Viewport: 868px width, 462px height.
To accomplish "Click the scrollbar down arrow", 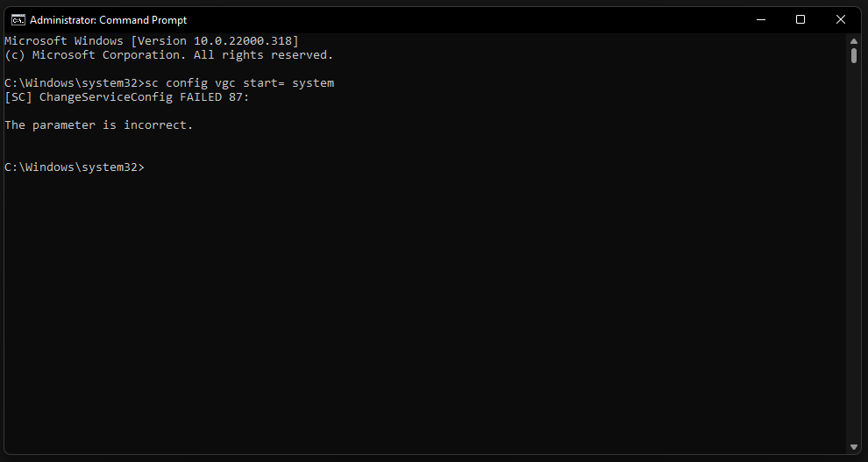I will [x=854, y=446].
